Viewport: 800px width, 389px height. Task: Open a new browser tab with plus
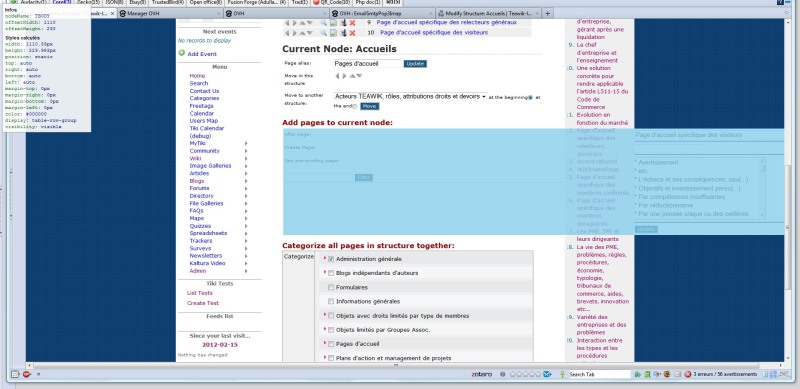tap(547, 13)
